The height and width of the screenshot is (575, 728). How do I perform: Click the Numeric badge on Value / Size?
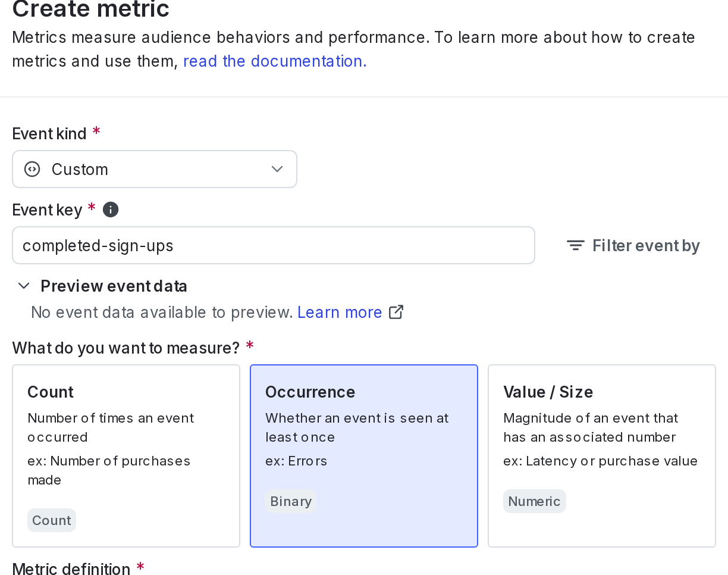pos(534,501)
